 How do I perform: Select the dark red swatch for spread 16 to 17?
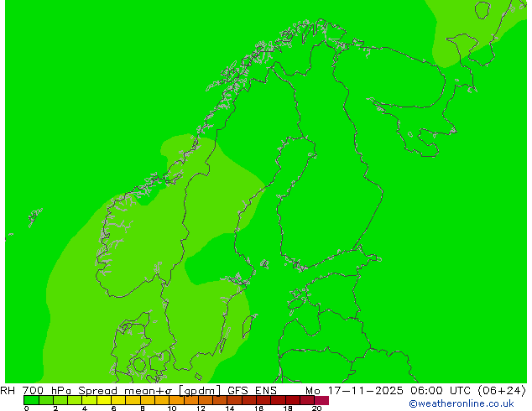click(x=263, y=400)
